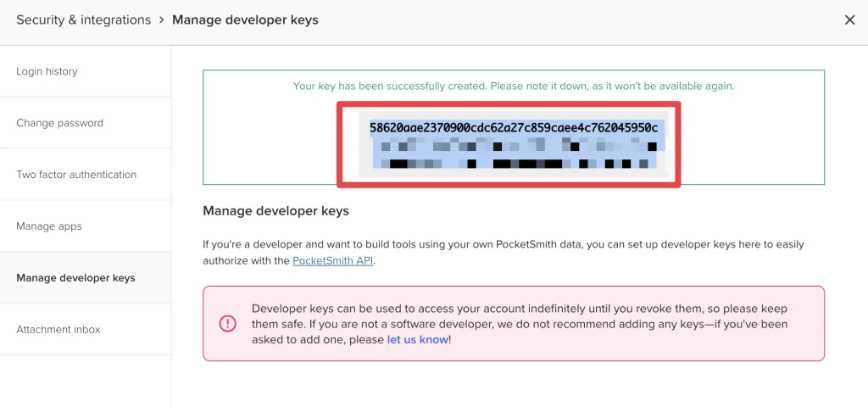Select Manage apps in the sidebar
The height and width of the screenshot is (407, 868).
pyautogui.click(x=49, y=226)
